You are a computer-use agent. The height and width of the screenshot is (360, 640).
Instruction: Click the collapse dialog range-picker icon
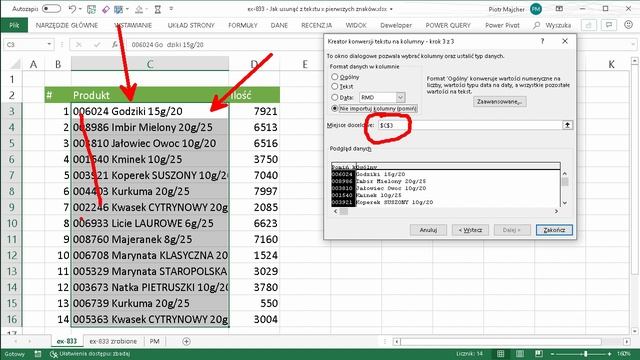[x=567, y=125]
